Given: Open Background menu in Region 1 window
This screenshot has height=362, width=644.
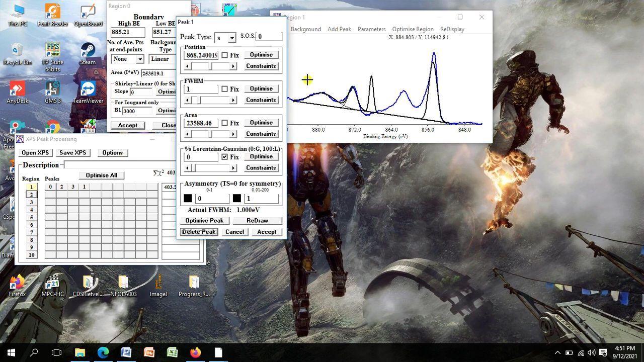Looking at the screenshot, I should pos(305,29).
